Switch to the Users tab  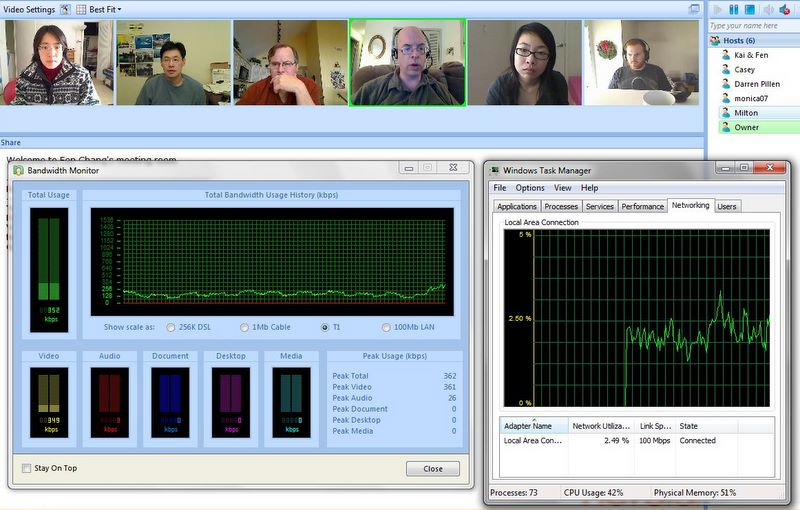pyautogui.click(x=727, y=206)
